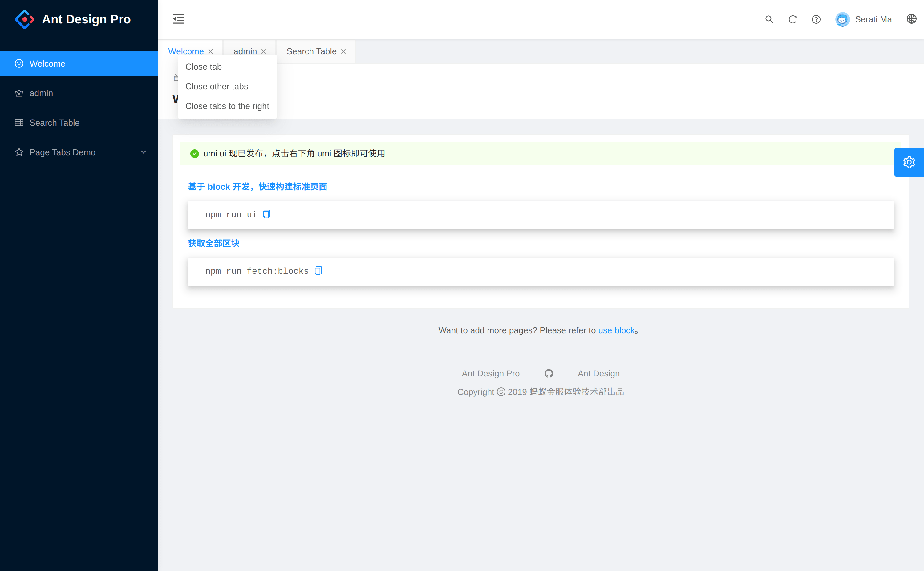Open language globe icon
The image size is (924, 571).
point(911,19)
